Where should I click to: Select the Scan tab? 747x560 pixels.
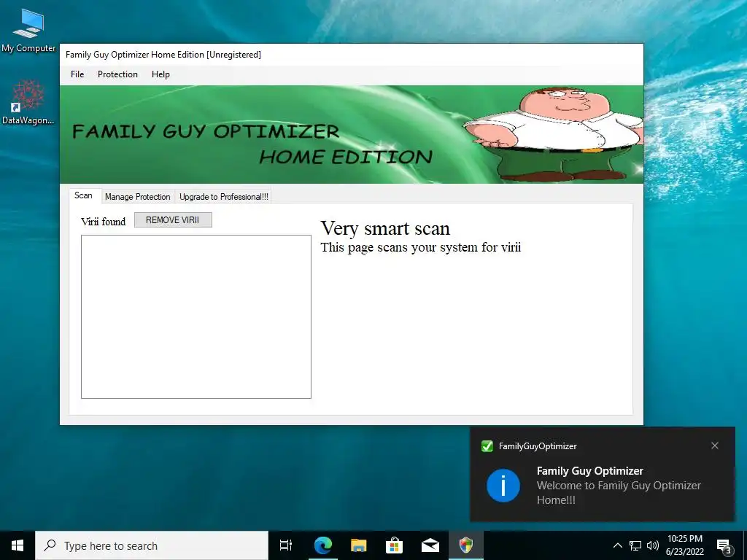tap(83, 195)
